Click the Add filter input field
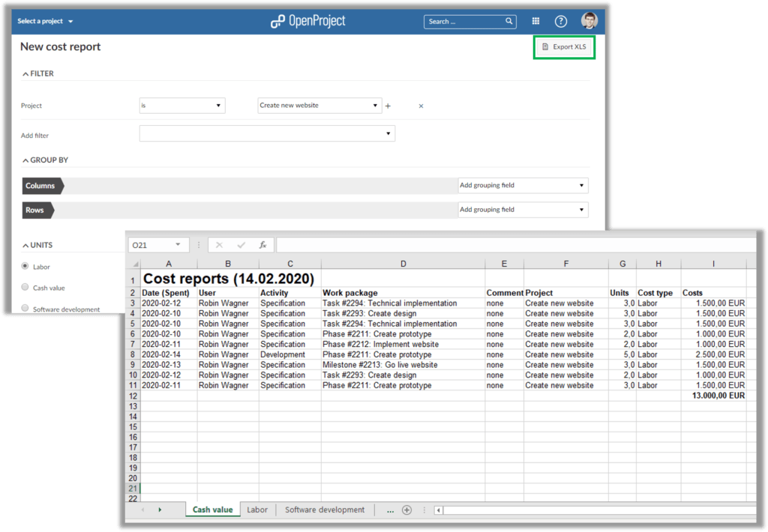This screenshot has height=532, width=768. (266, 133)
